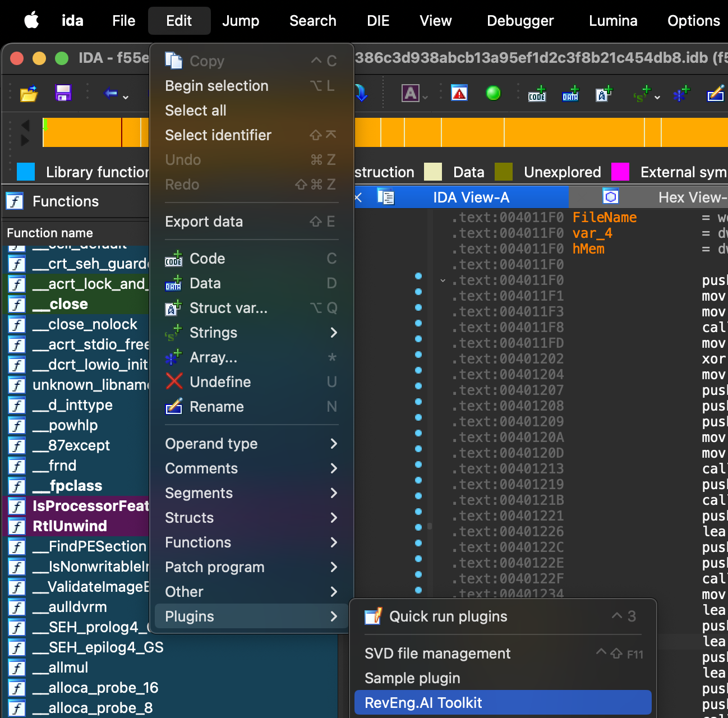Expand the Comments submenu
This screenshot has height=718, width=728.
coord(252,468)
